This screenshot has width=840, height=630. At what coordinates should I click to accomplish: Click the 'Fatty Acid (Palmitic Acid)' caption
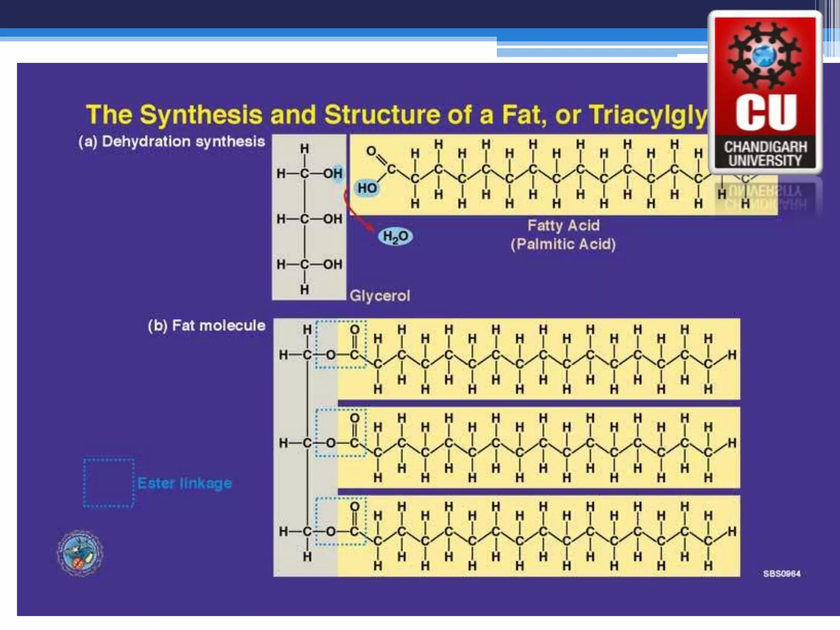point(563,235)
